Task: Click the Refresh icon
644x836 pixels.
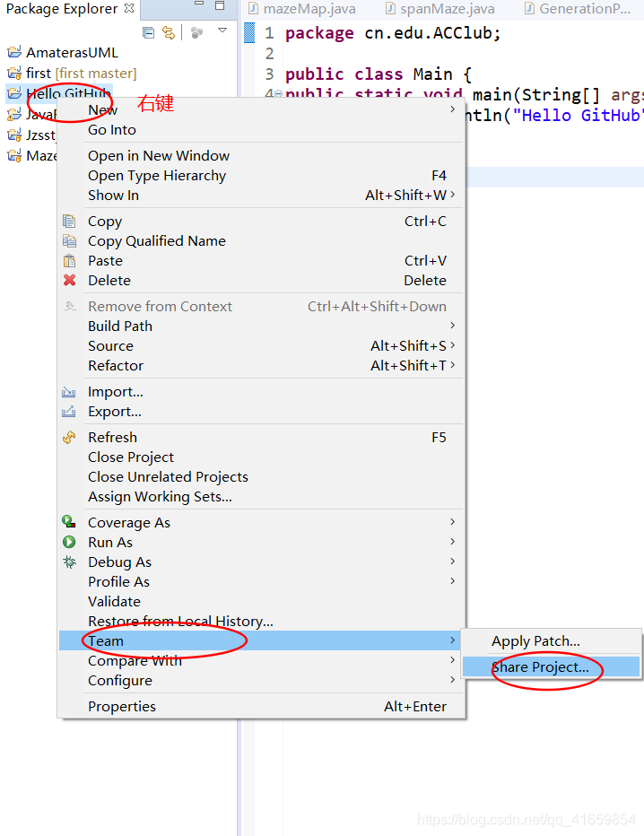Action: point(69,437)
